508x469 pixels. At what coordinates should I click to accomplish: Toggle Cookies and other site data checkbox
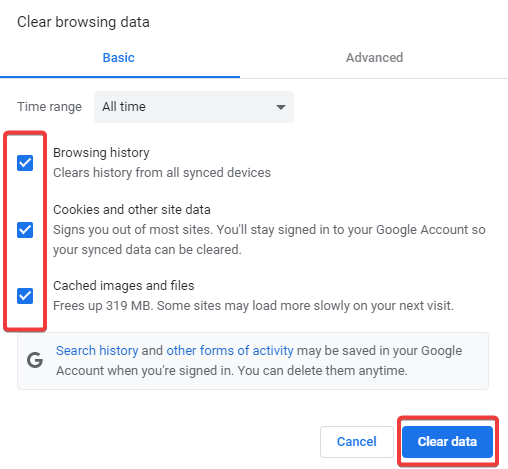click(x=25, y=230)
